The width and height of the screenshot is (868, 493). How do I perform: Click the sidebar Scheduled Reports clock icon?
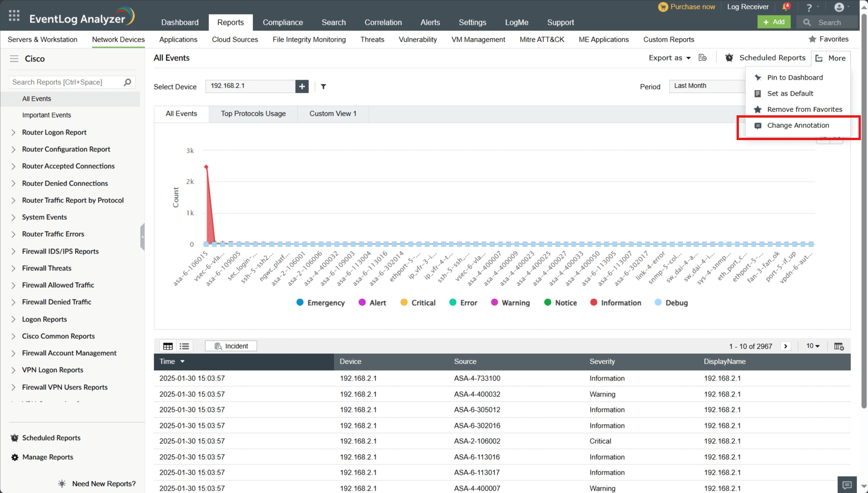[x=15, y=438]
